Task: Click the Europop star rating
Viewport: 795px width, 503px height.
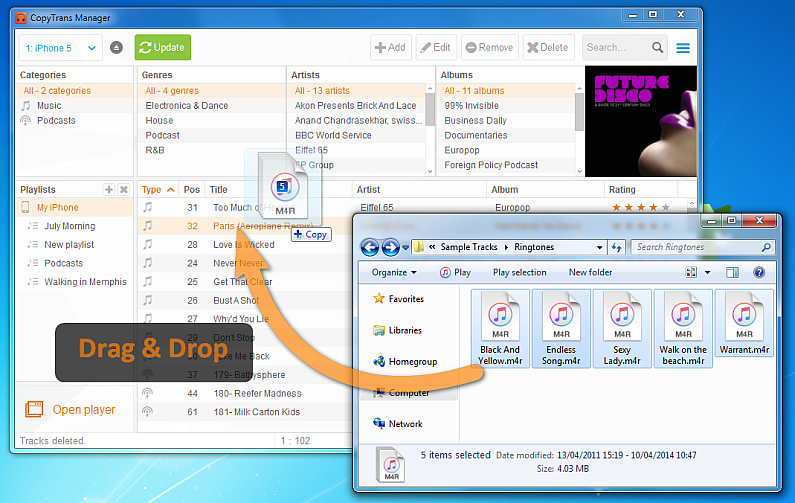Action: (x=641, y=207)
